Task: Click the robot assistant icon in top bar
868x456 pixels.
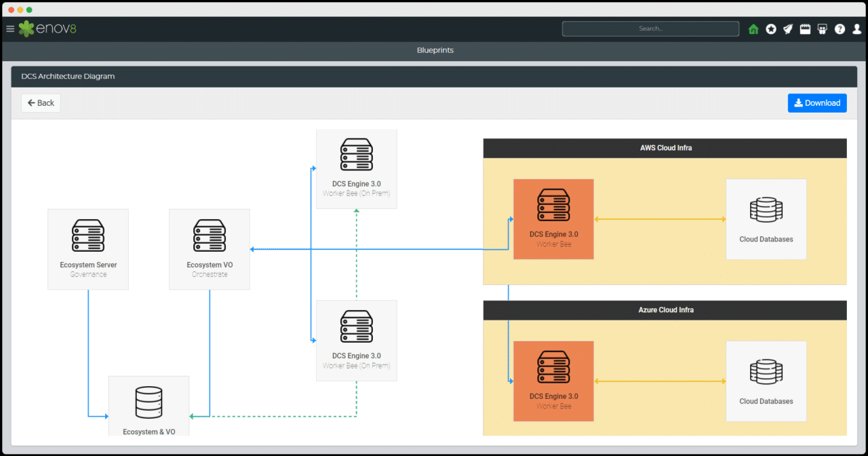Action: [822, 29]
